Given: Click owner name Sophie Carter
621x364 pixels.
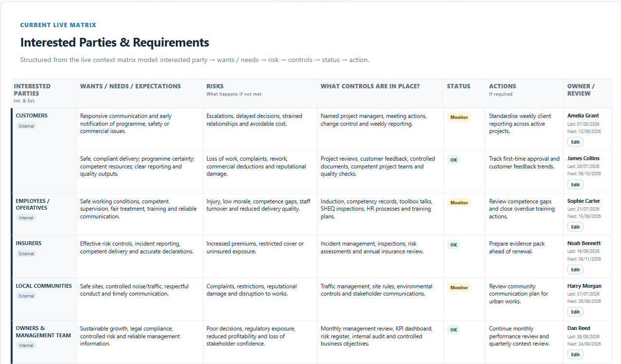Looking at the screenshot, I should [584, 201].
